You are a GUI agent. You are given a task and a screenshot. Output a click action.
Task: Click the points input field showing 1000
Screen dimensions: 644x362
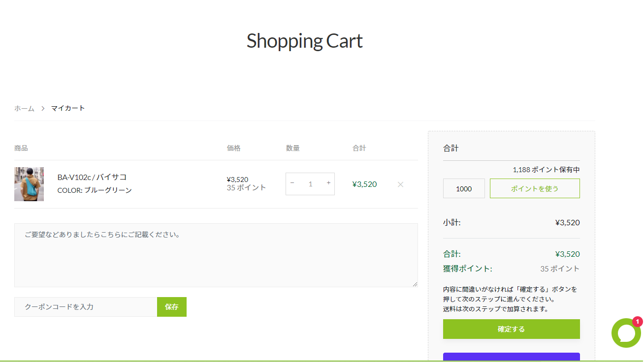point(464,188)
